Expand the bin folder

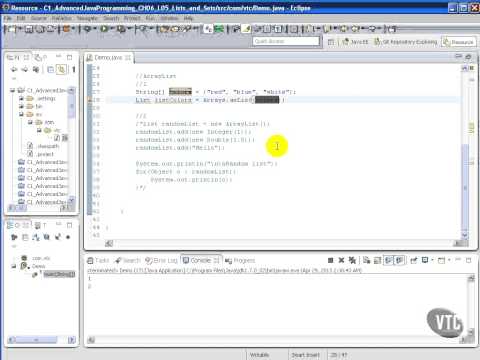21,106
